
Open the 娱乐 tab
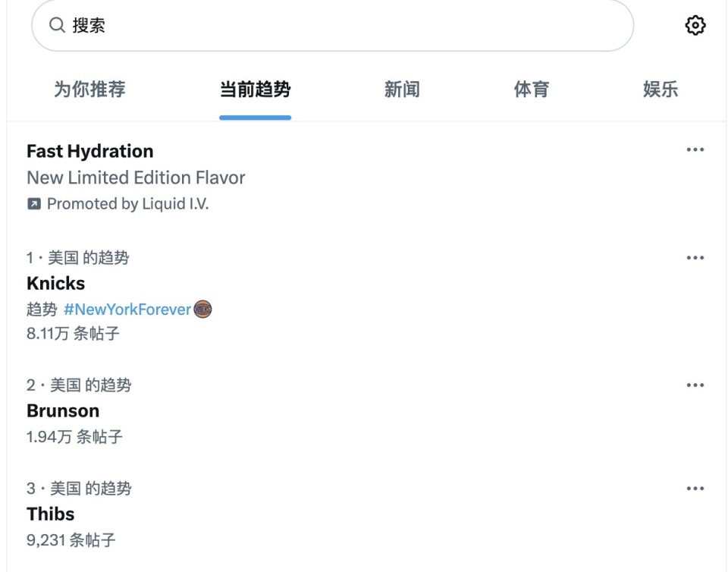[x=661, y=90]
